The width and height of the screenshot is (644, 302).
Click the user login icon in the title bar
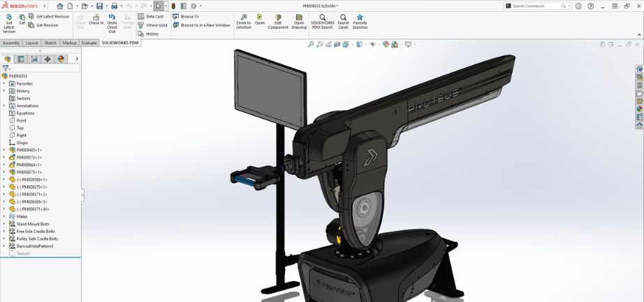click(x=578, y=6)
